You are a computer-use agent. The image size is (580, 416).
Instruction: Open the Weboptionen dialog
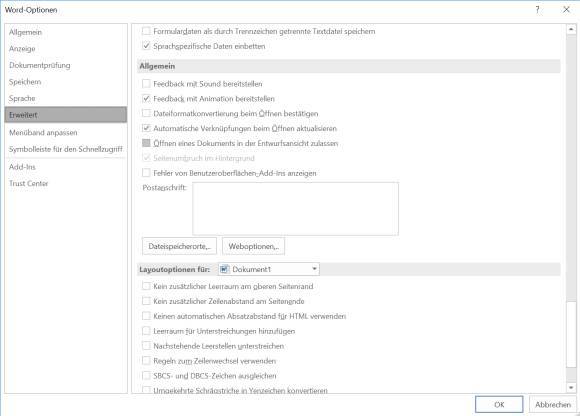tap(253, 246)
